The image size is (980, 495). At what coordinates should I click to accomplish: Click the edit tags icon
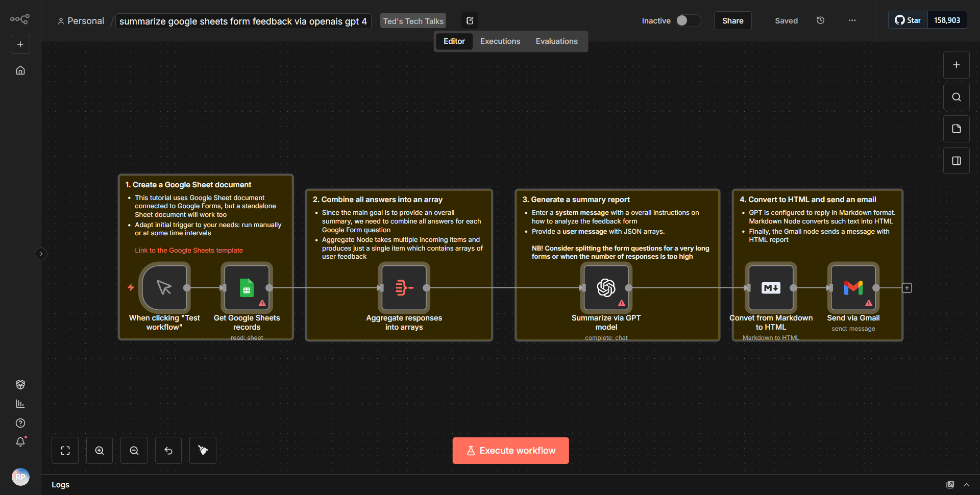(470, 21)
